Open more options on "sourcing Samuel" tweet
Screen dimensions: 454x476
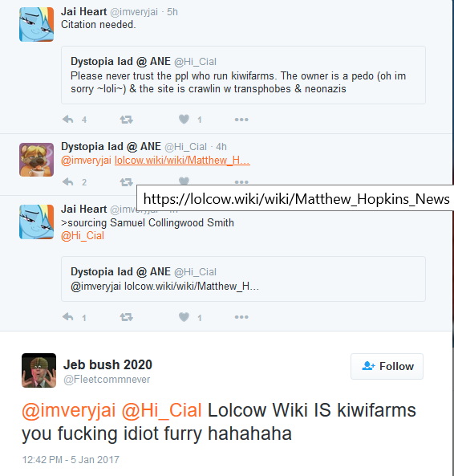click(x=241, y=317)
